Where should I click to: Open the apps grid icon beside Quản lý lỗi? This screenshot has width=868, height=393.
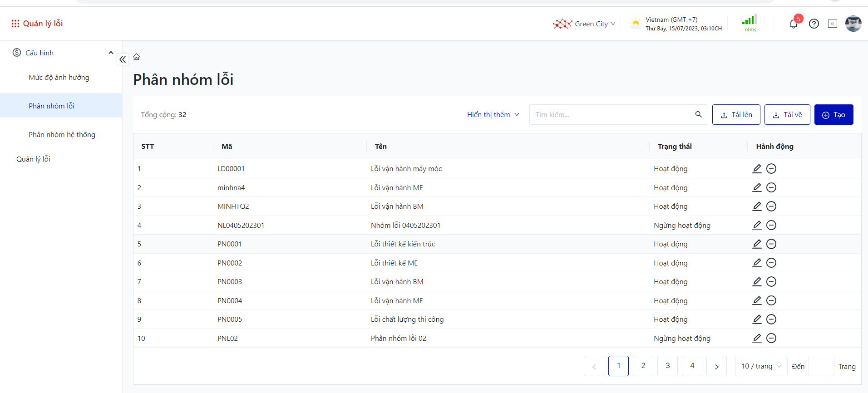pyautogui.click(x=15, y=24)
